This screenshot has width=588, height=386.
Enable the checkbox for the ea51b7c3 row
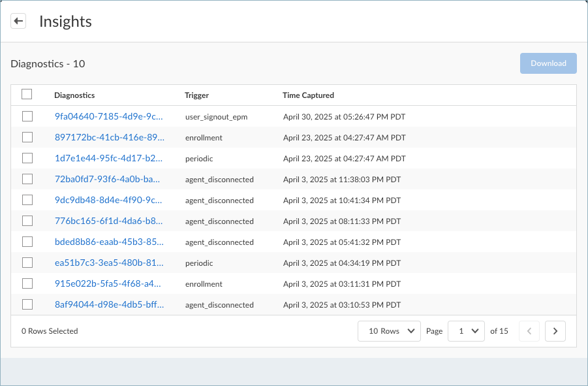[x=27, y=262]
